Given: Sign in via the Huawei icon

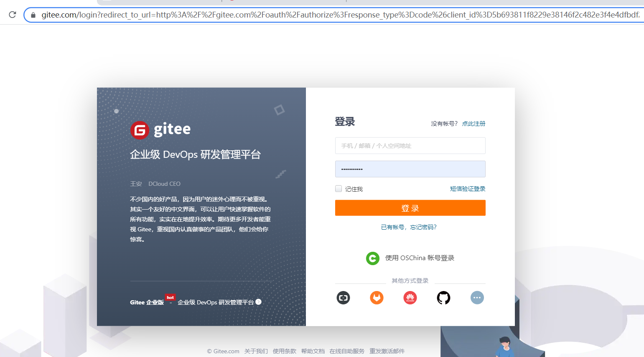Looking at the screenshot, I should point(410,298).
